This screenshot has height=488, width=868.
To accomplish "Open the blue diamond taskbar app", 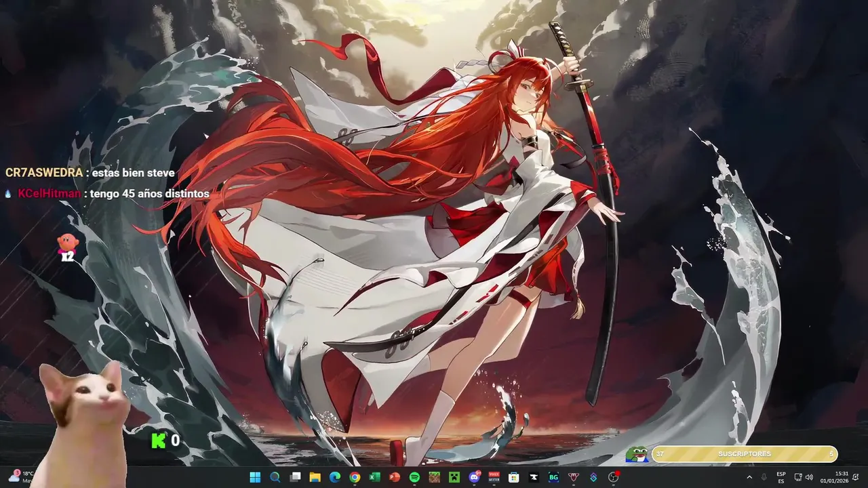I will [593, 477].
